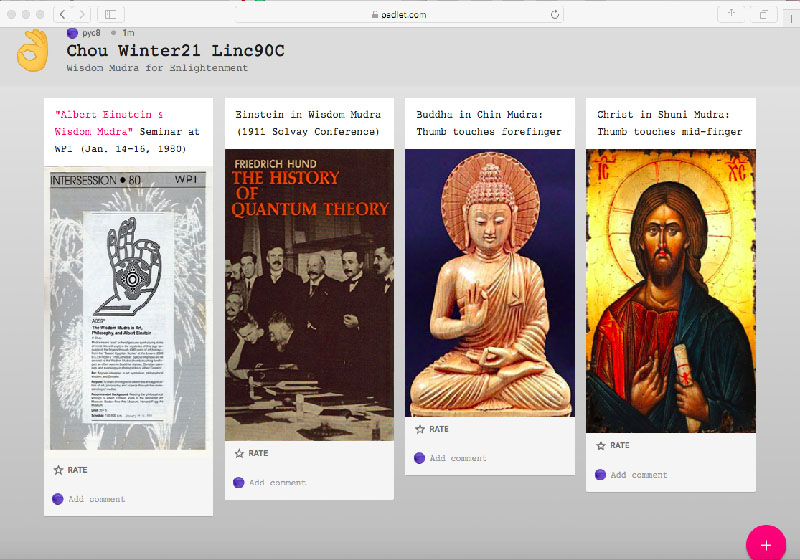The width and height of the screenshot is (800, 560).
Task: Add comment on WPI seminar post
Action: pyautogui.click(x=97, y=499)
